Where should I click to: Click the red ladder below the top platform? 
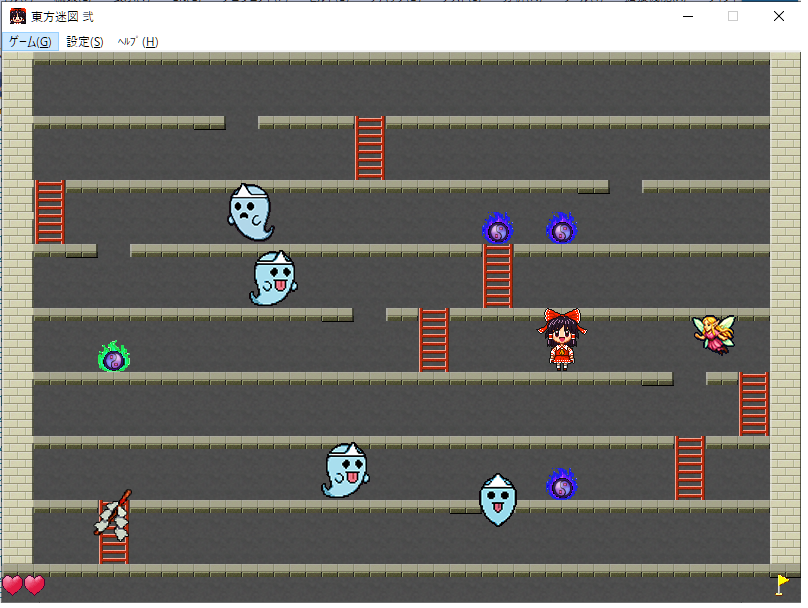tap(370, 148)
